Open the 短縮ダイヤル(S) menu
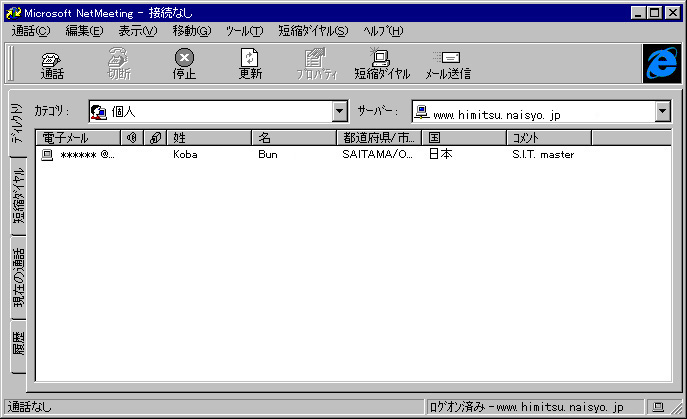Viewport: 687px width, 419px height. pos(313,31)
